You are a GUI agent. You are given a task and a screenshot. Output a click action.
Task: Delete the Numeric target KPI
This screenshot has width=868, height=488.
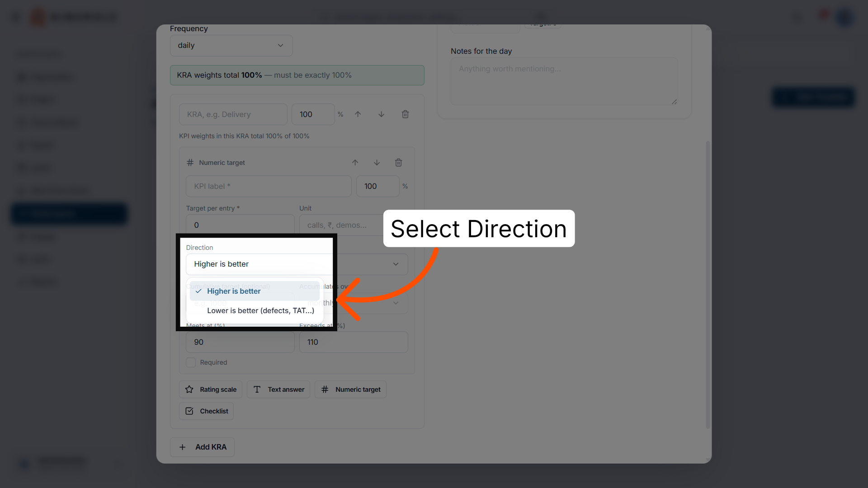[x=398, y=163]
